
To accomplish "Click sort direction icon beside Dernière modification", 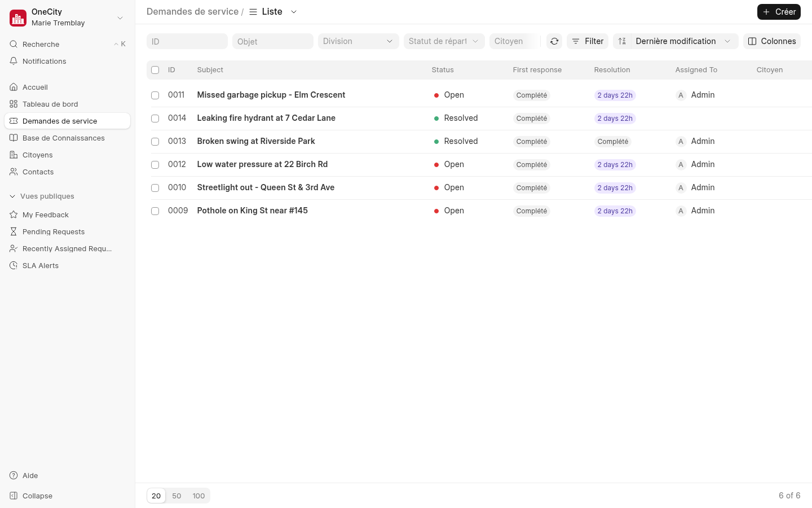I will point(622,41).
